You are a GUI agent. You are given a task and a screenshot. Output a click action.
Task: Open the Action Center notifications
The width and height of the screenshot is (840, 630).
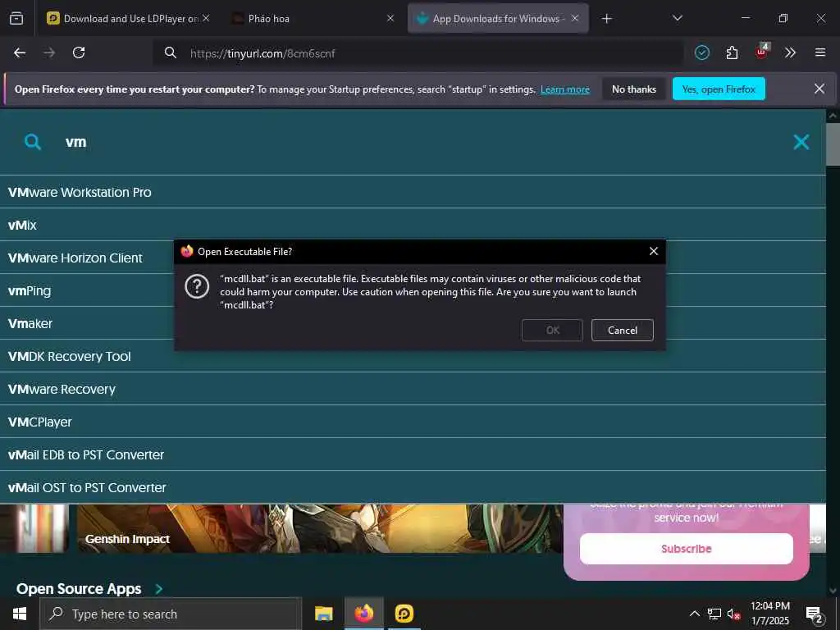tap(815, 614)
